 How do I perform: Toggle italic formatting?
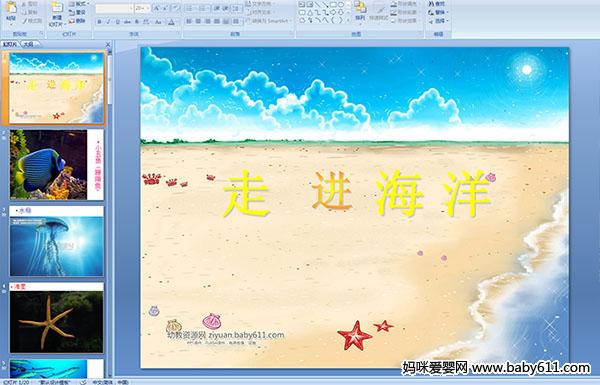pyautogui.click(x=108, y=22)
